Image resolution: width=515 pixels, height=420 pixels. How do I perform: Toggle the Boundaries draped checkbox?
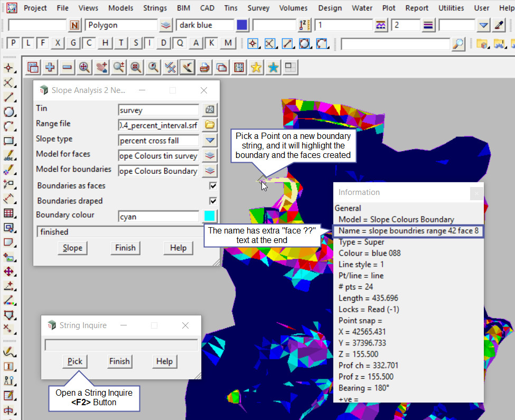(x=213, y=201)
